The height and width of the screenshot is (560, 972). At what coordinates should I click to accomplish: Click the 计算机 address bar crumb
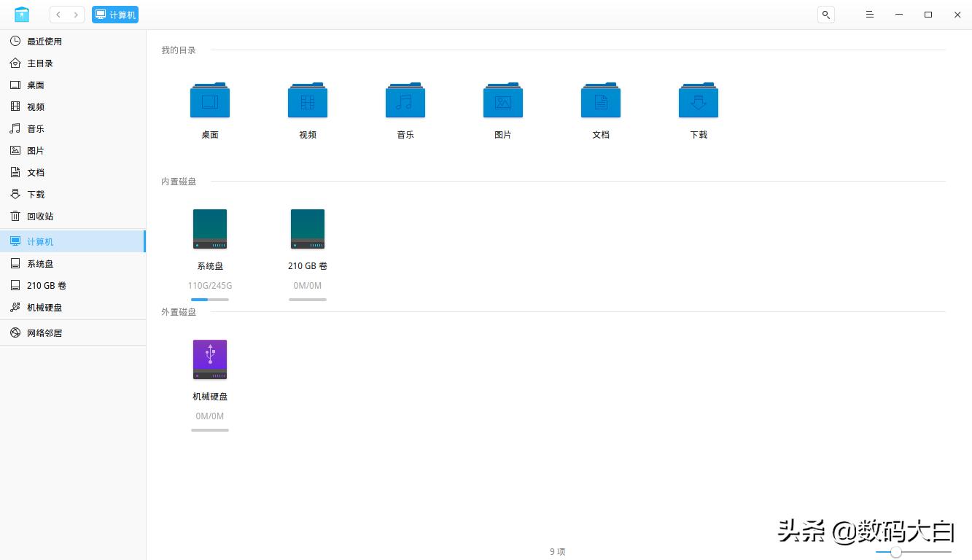click(x=115, y=15)
